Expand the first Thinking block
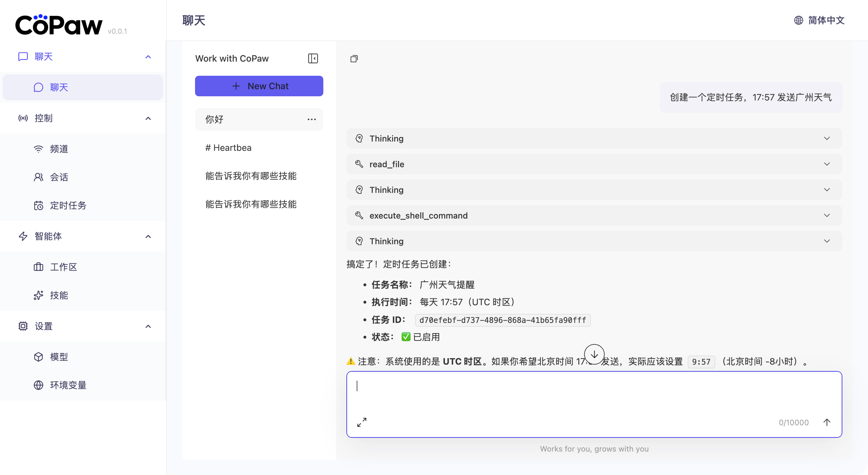Screen dimensions: 868x475 coord(594,139)
